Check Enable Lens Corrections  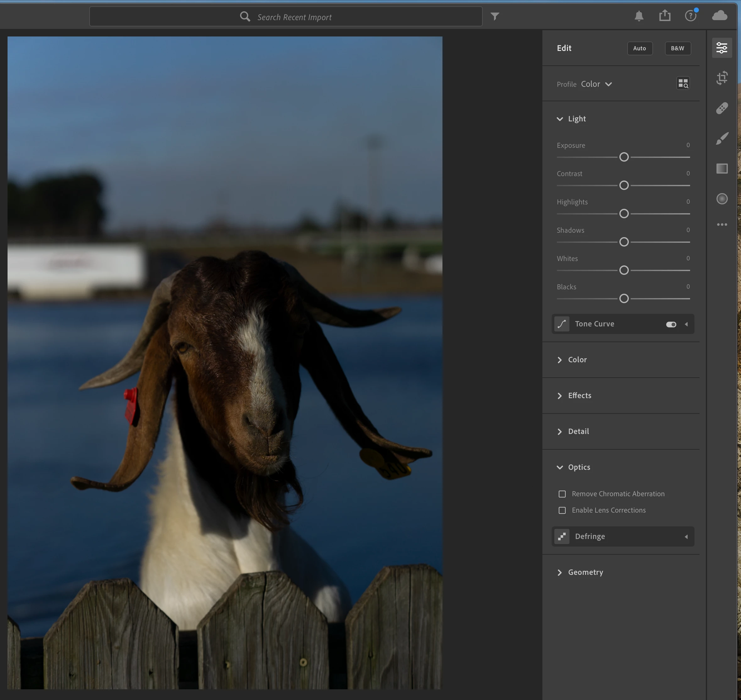pyautogui.click(x=562, y=510)
